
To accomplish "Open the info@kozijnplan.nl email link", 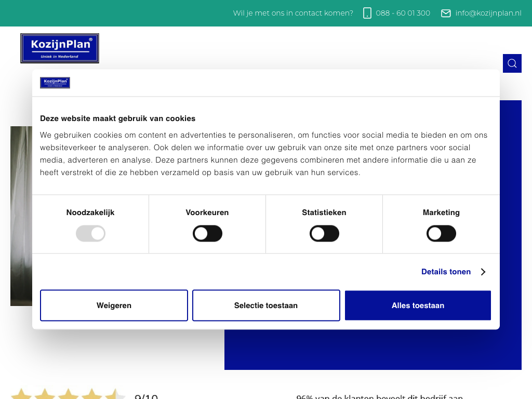I will [x=488, y=13].
